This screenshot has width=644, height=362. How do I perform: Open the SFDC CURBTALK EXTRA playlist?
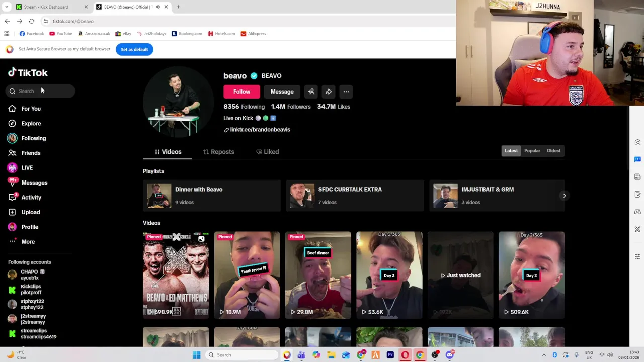click(355, 196)
